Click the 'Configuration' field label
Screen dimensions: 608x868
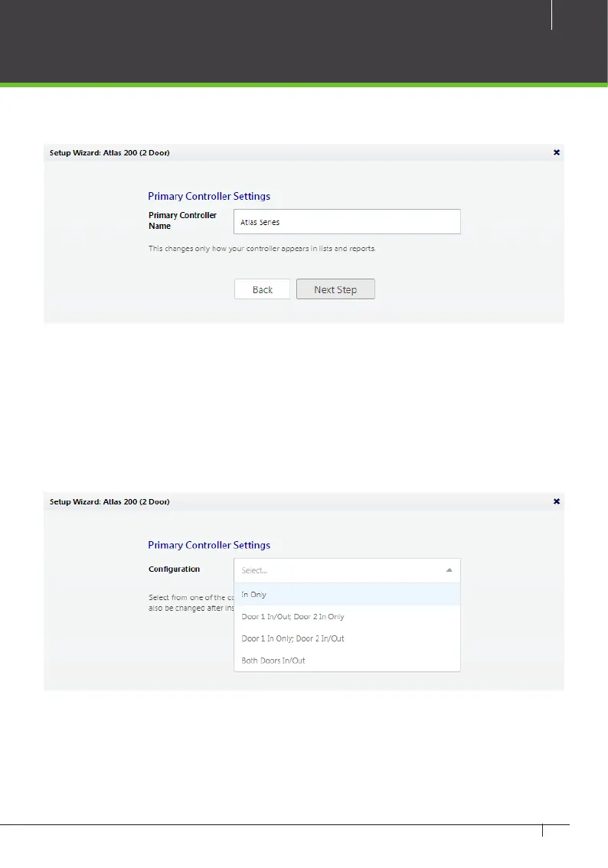pyautogui.click(x=174, y=569)
